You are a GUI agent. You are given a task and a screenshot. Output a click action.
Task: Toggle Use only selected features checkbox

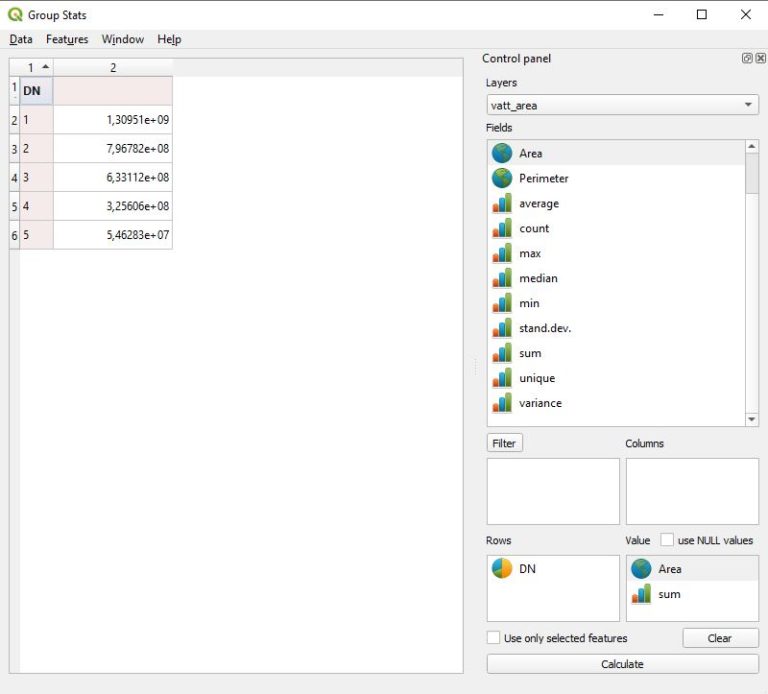(494, 638)
